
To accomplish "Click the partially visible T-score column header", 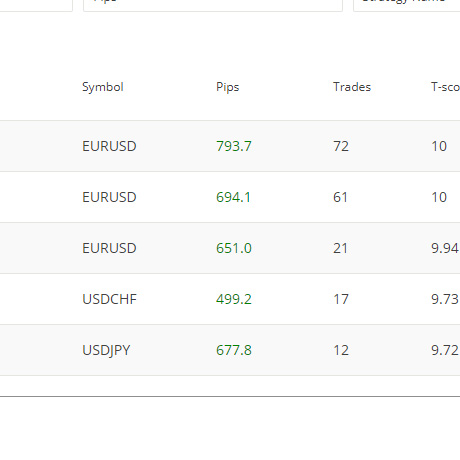I will tap(445, 87).
